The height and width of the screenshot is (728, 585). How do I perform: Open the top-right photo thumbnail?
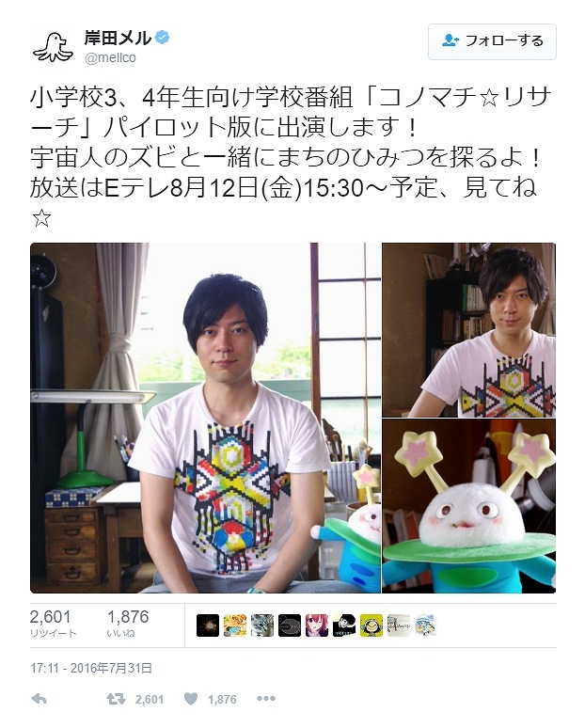click(x=469, y=329)
